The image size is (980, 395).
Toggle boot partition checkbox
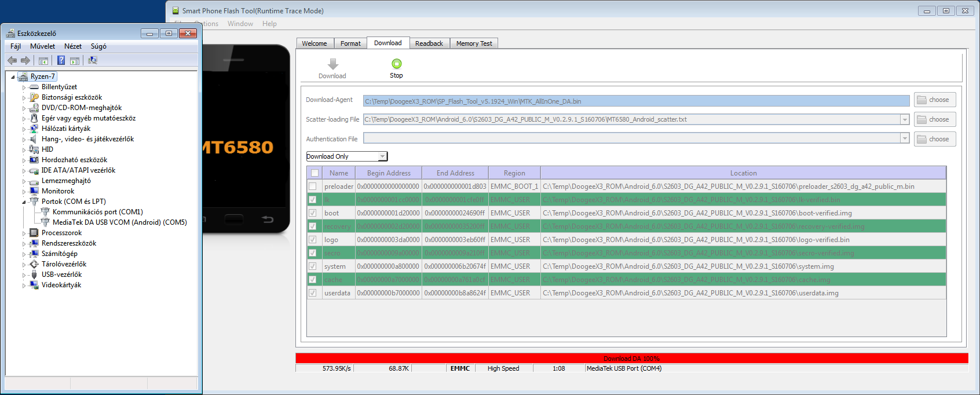click(313, 213)
